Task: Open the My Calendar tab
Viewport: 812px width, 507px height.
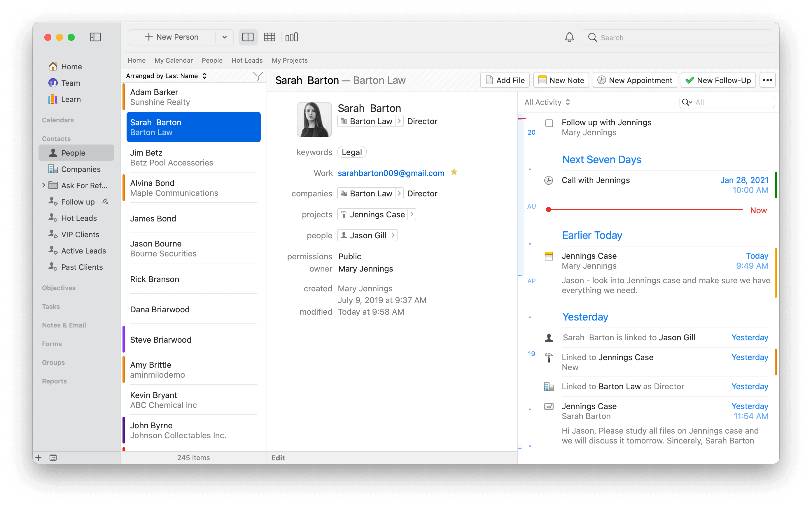Action: [174, 60]
